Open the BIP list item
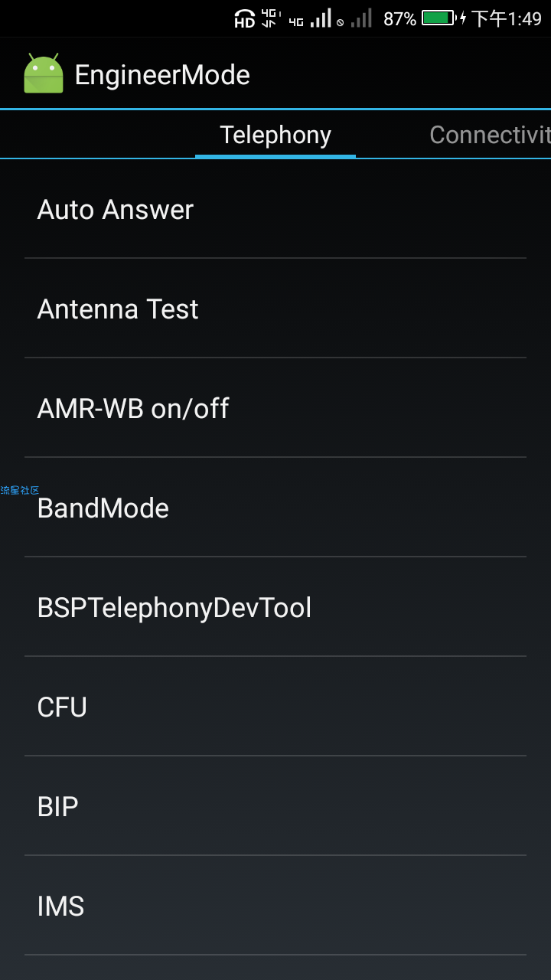Image resolution: width=551 pixels, height=980 pixels. (275, 806)
